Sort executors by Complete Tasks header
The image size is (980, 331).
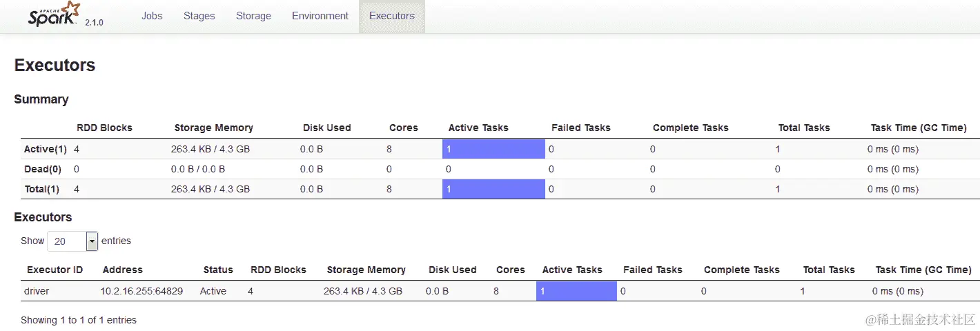(742, 270)
